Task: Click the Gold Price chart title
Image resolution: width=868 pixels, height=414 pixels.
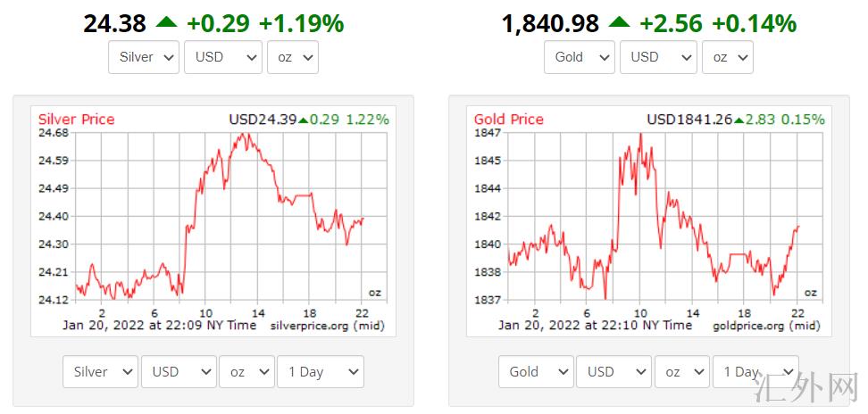Action: click(508, 120)
